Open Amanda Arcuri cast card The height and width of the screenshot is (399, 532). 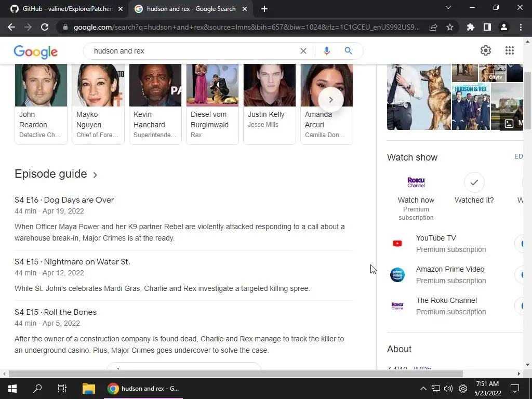click(x=327, y=104)
